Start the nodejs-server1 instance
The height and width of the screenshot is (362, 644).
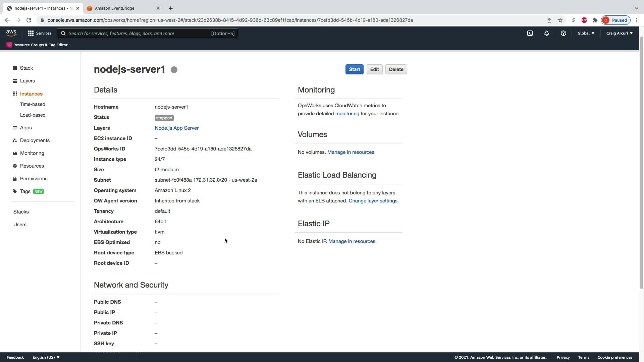(x=354, y=69)
